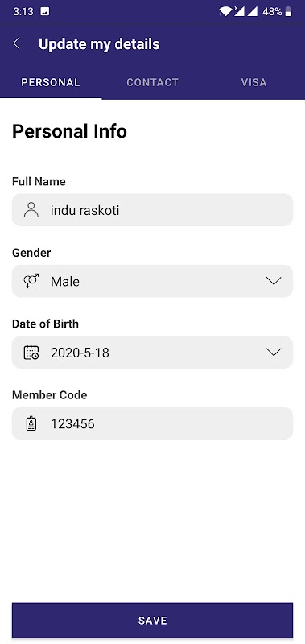Edit the Full Name field indu raskoti
The width and height of the screenshot is (305, 644).
152,210
